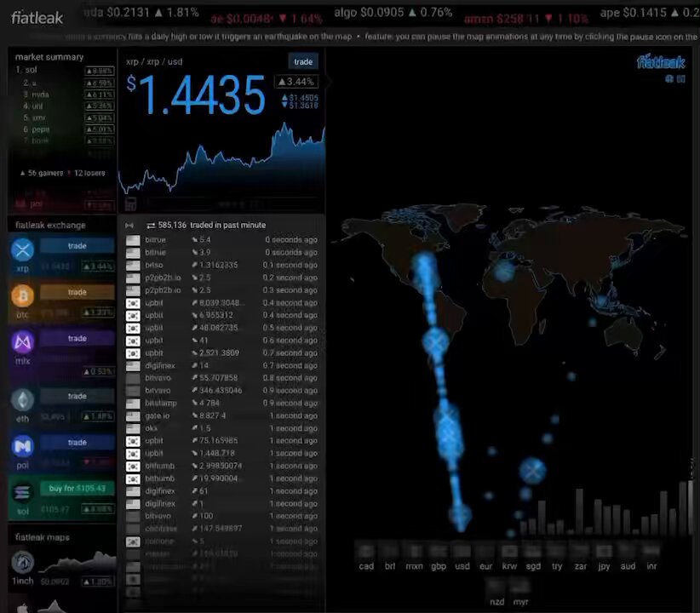Click the gate.io trade row
The height and width of the screenshot is (613, 700).
coord(222,415)
